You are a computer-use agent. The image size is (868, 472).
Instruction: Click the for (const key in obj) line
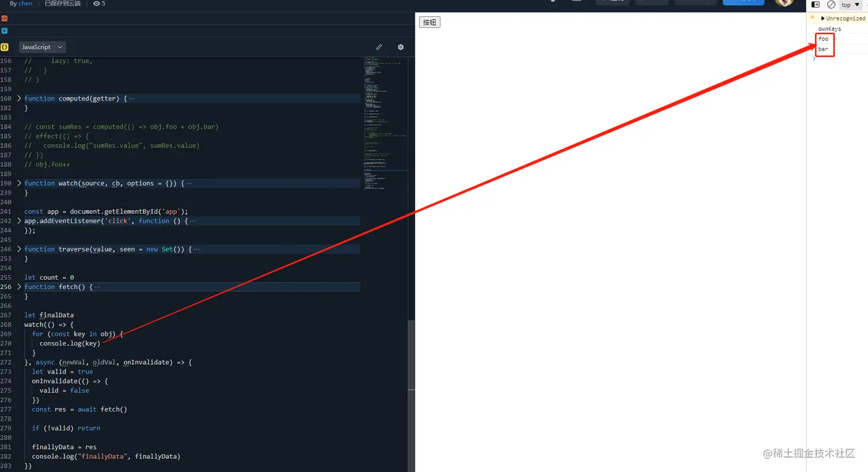coord(77,334)
